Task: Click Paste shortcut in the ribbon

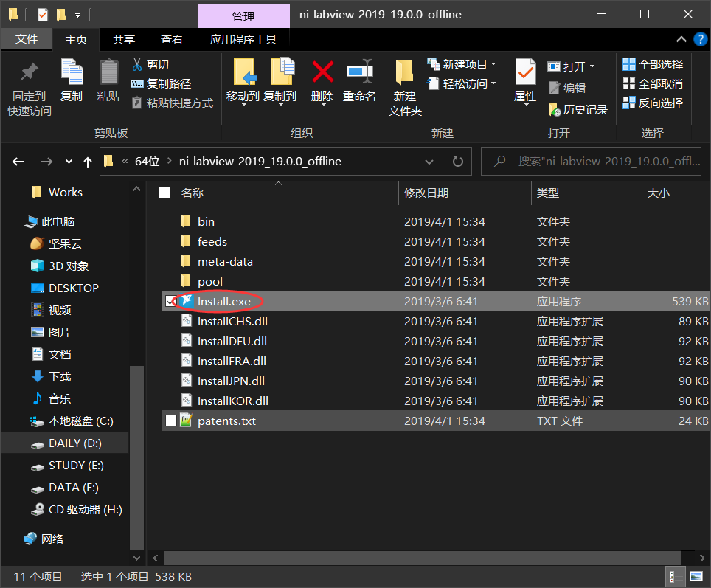Action: (x=173, y=103)
